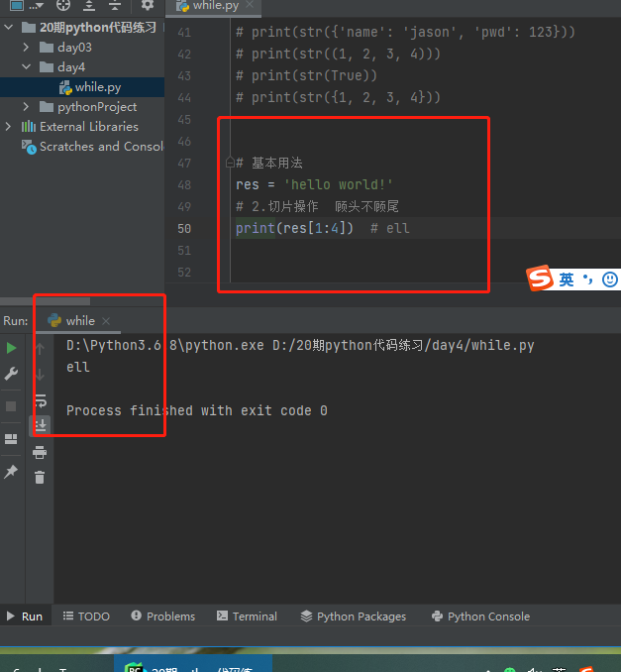
Task: Click the Expand All icon in project toolbar
Action: (89, 5)
